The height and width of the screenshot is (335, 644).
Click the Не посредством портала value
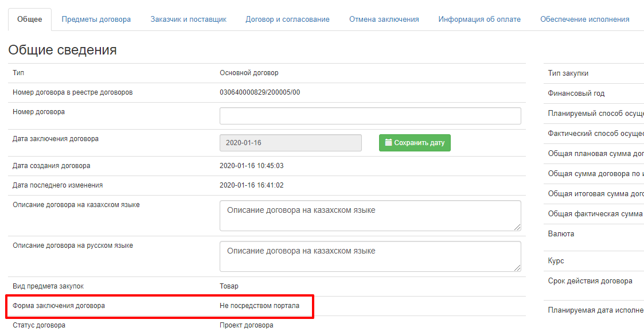click(259, 306)
